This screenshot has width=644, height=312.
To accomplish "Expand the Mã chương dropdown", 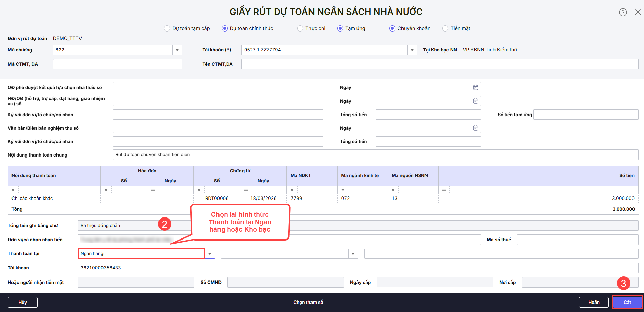I will point(177,50).
